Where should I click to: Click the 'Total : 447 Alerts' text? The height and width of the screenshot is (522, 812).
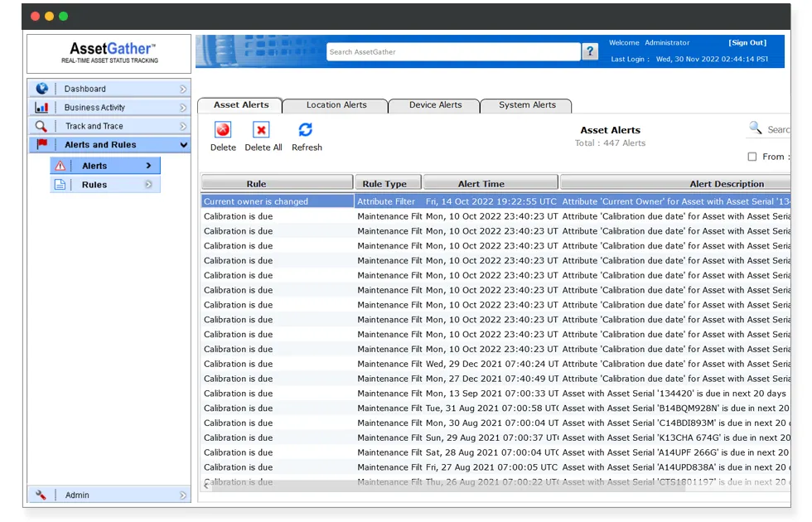pyautogui.click(x=610, y=143)
